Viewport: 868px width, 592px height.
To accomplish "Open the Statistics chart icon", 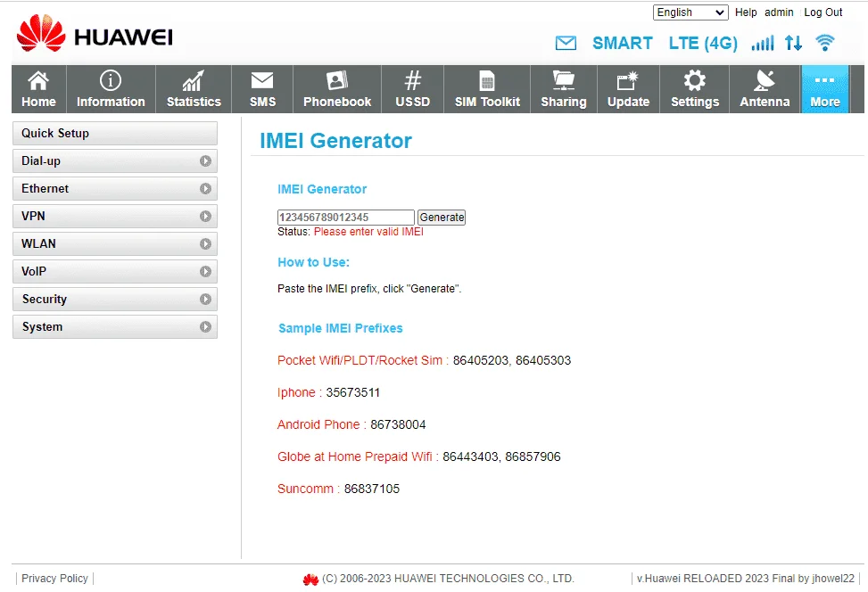I will click(x=194, y=81).
